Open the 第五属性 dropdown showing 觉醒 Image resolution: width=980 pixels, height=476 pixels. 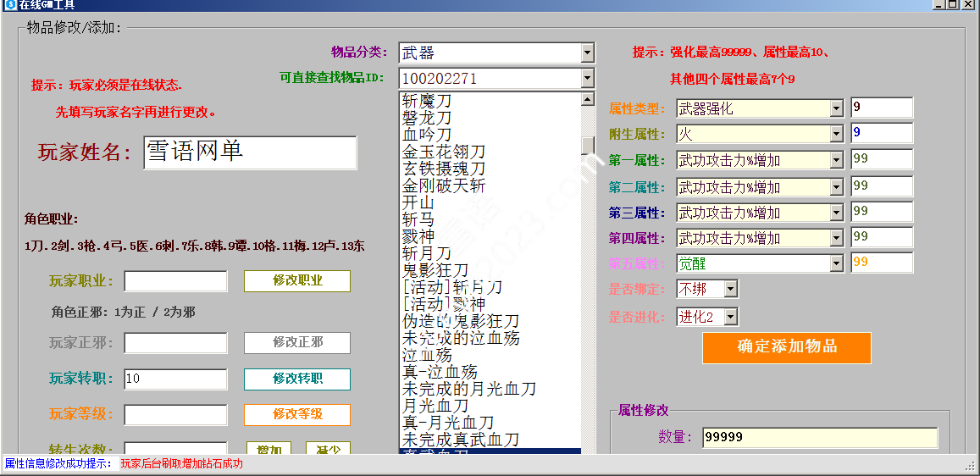[836, 263]
